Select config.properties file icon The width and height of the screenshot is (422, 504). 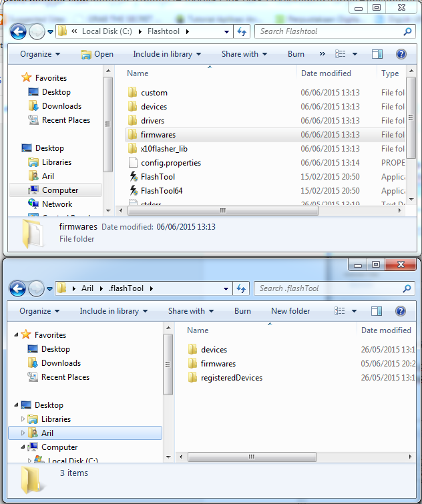pyautogui.click(x=133, y=163)
